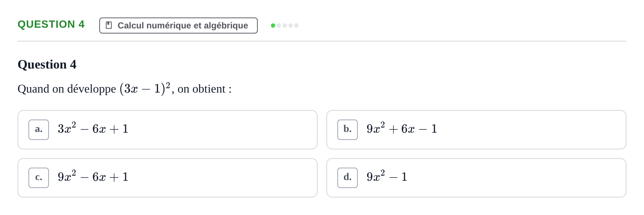
Task: Click the expression (3x − 1)² in the question
Action: (145, 89)
